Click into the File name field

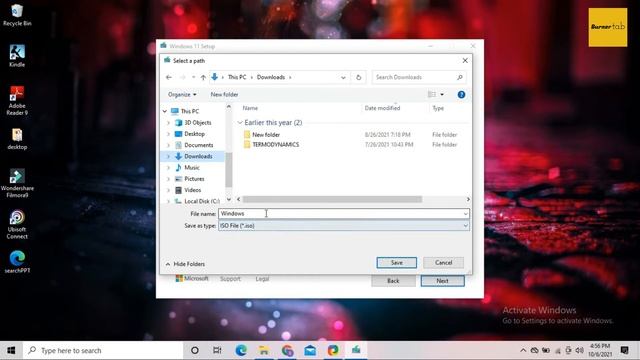point(344,214)
